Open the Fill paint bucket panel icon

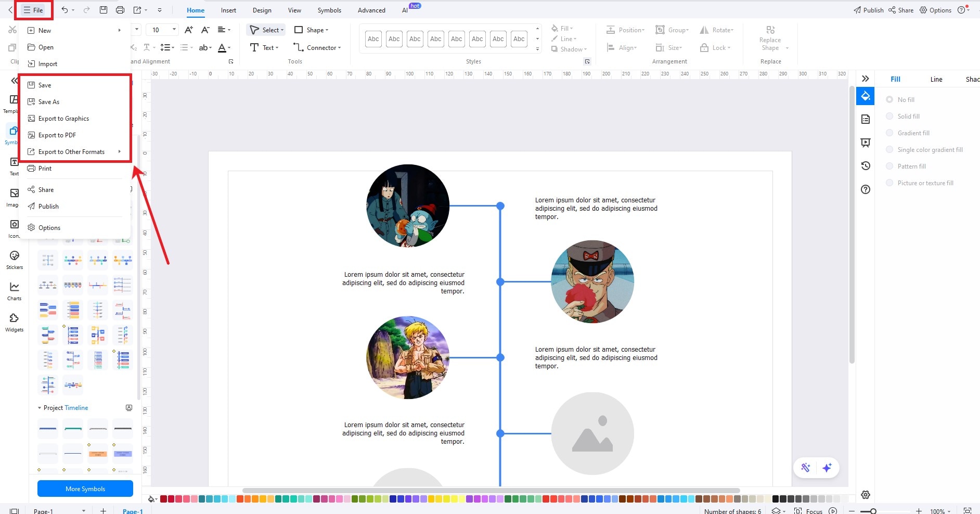866,96
